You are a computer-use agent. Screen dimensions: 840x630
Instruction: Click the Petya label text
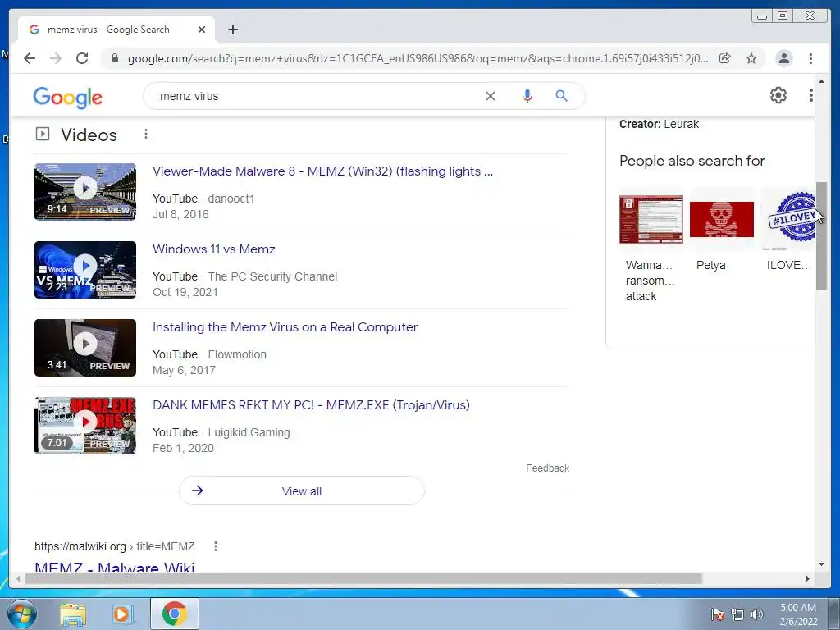[711, 265]
